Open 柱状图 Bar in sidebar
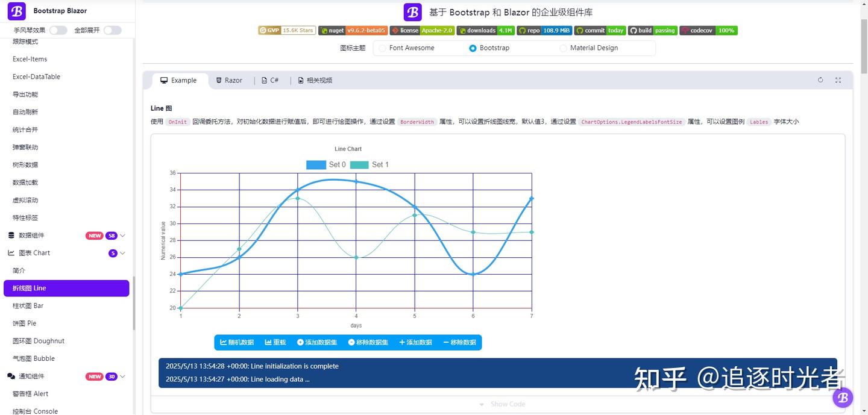Image resolution: width=868 pixels, height=415 pixels. point(66,306)
